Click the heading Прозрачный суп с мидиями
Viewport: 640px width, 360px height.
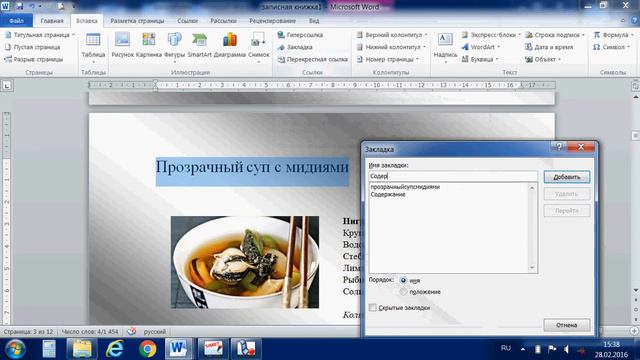[252, 167]
